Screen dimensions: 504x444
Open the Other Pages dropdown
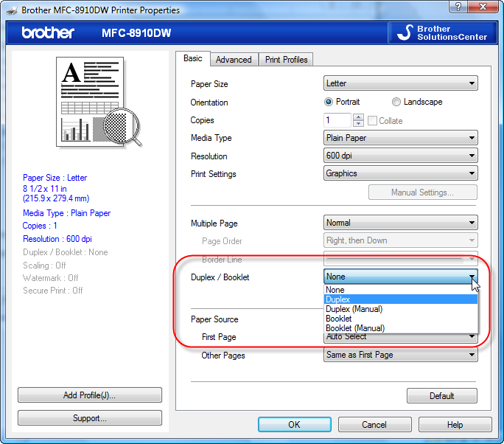[x=401, y=355]
